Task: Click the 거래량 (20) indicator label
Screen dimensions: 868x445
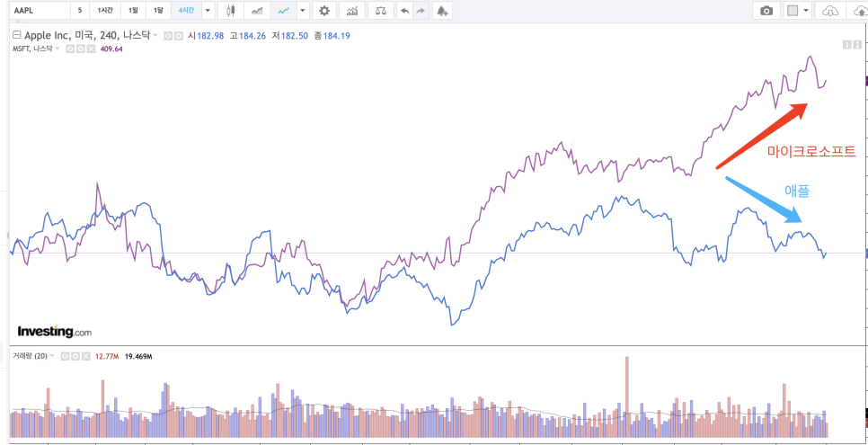Action: [x=30, y=356]
